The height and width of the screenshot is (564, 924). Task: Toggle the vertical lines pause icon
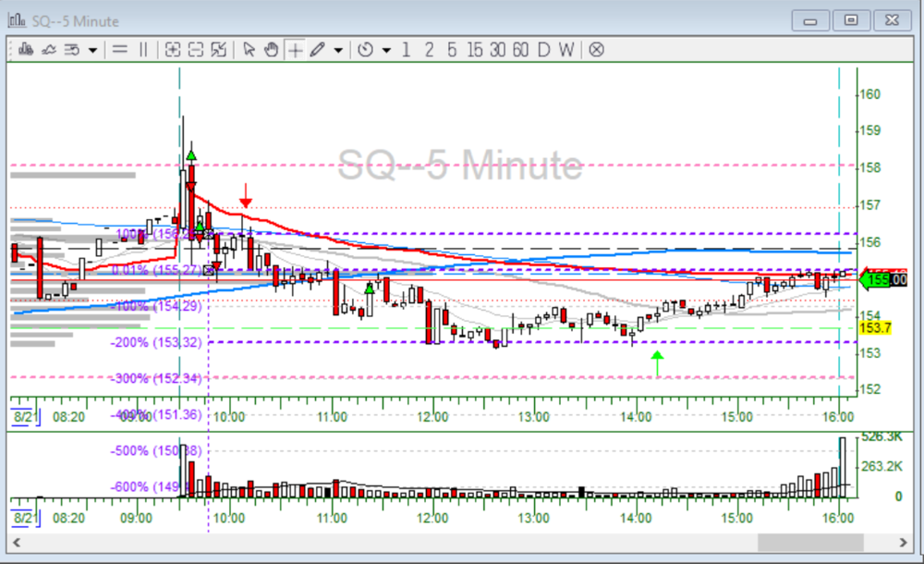point(142,50)
